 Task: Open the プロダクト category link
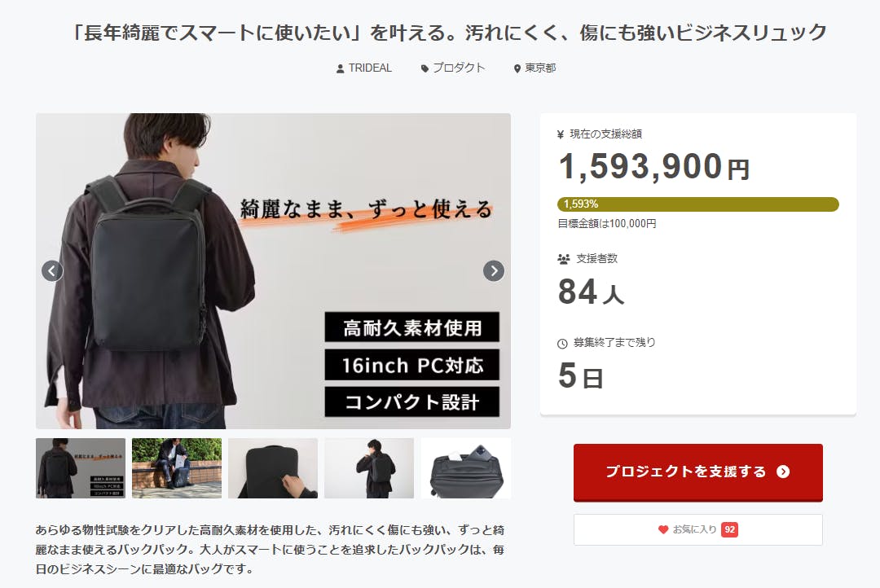[x=459, y=68]
